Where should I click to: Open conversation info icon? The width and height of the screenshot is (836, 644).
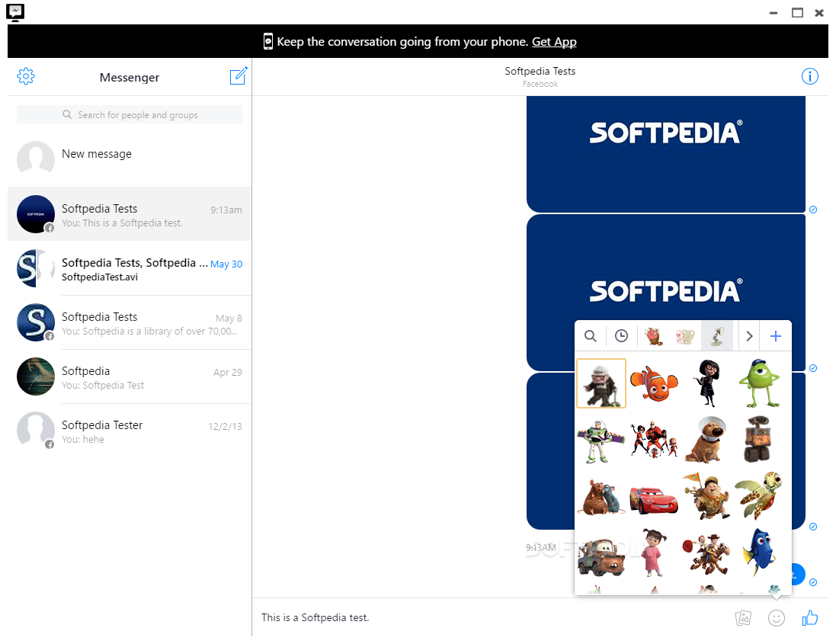(x=810, y=76)
